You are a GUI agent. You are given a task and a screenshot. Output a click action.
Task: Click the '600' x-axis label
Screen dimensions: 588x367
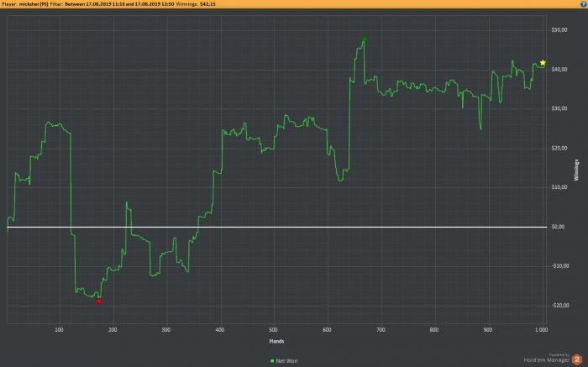(327, 330)
